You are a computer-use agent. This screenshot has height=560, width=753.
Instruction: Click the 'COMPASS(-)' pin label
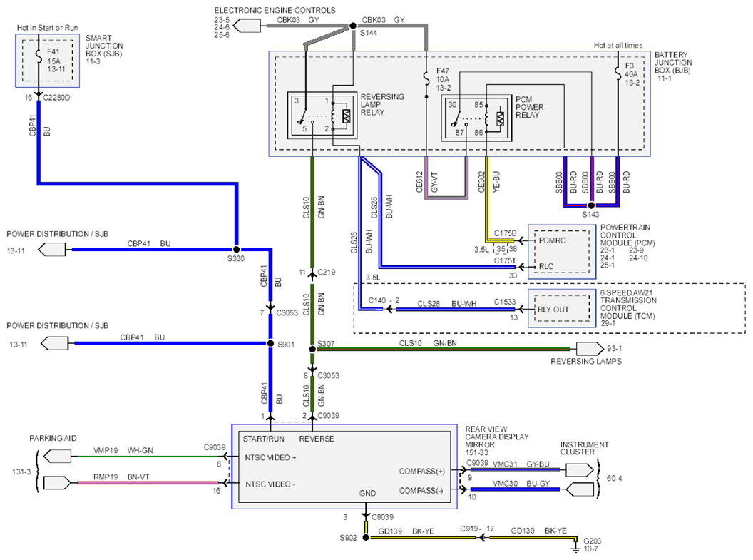[421, 490]
